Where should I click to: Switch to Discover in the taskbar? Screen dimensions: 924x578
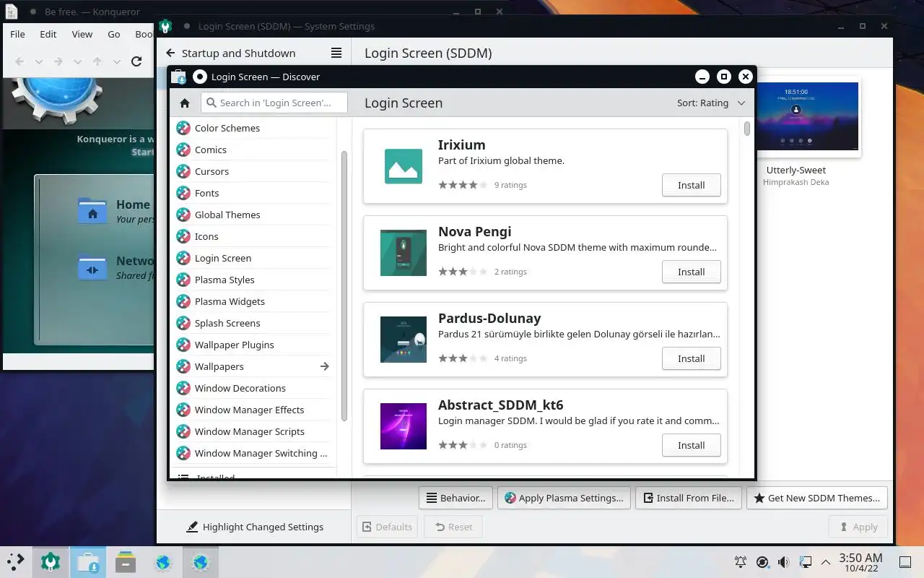(x=88, y=562)
